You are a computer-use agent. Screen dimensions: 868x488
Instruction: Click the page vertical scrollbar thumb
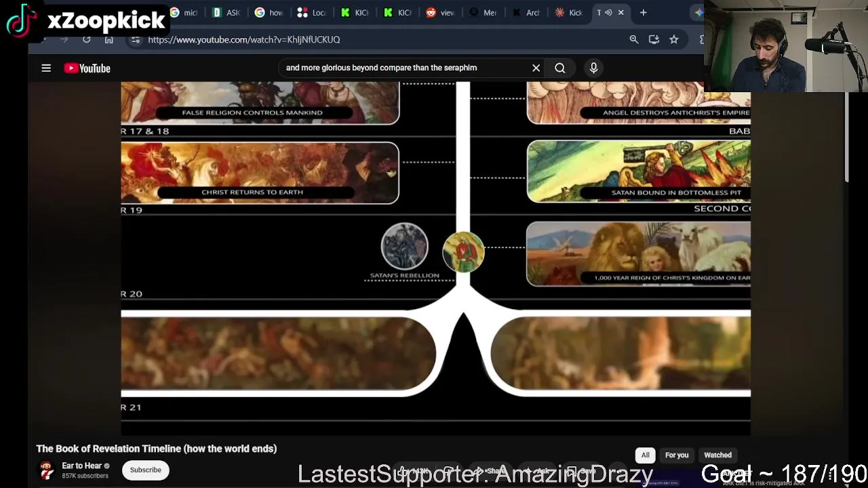point(848,138)
